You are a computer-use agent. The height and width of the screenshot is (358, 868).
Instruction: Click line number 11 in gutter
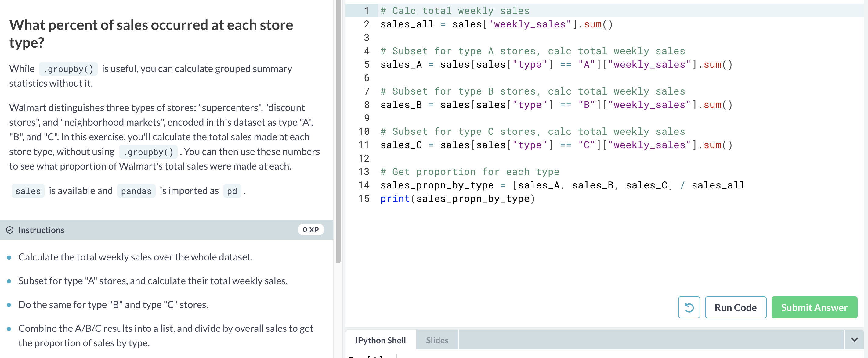point(364,145)
